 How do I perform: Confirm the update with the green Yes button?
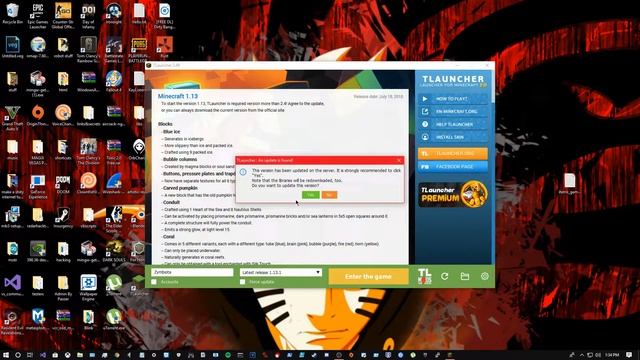tap(310, 195)
